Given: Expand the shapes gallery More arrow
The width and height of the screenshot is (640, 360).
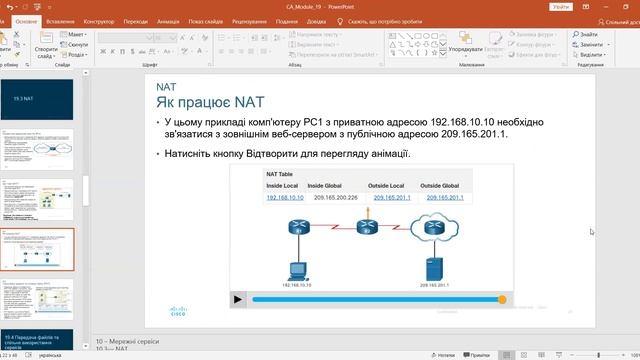Looking at the screenshot, I should [x=443, y=53].
